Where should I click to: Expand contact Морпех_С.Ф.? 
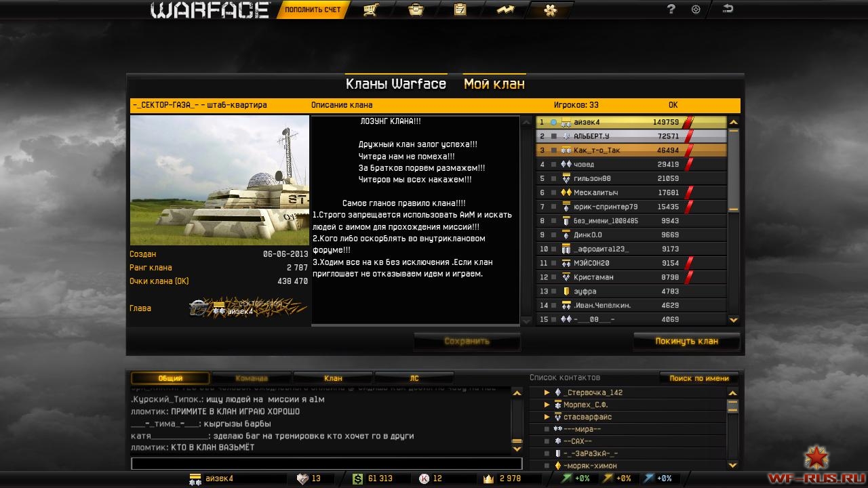point(547,405)
